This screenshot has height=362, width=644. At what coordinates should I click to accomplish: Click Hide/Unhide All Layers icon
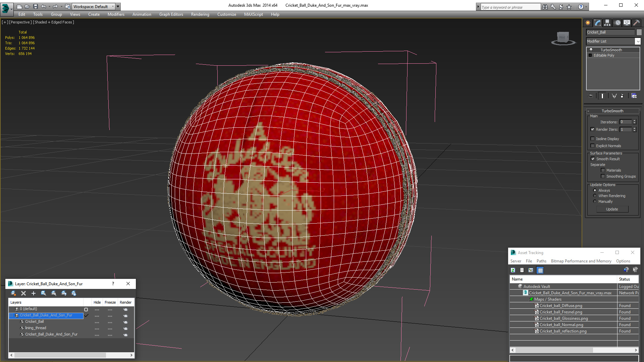[x=64, y=293]
